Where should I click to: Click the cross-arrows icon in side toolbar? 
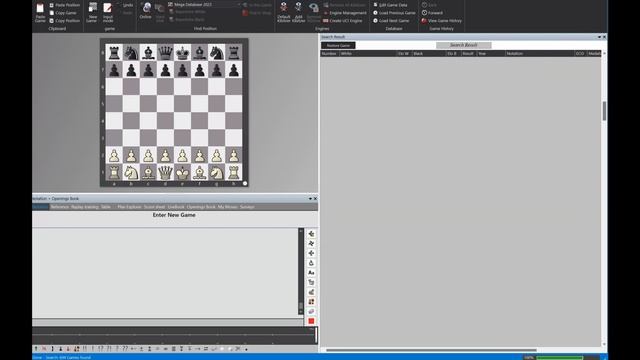click(x=311, y=253)
